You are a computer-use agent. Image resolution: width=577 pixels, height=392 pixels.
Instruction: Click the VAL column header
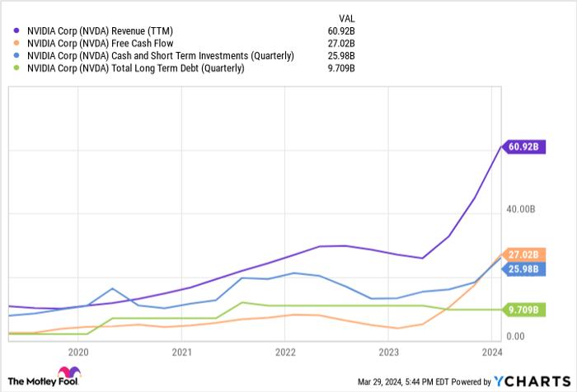click(347, 19)
